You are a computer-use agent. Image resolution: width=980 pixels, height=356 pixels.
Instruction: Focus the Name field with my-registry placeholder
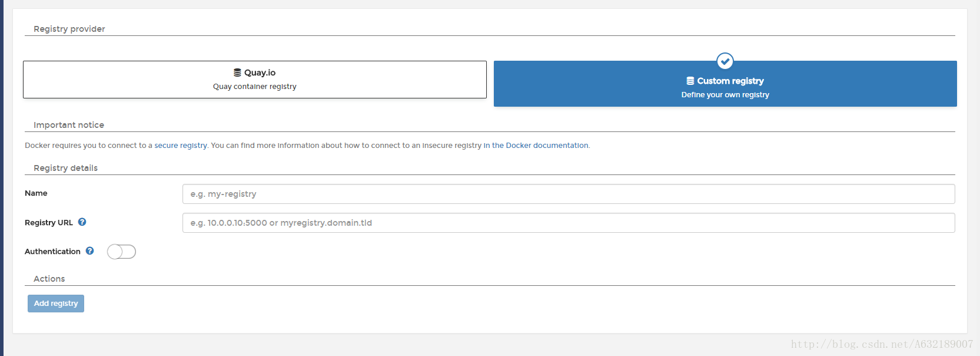(x=569, y=194)
